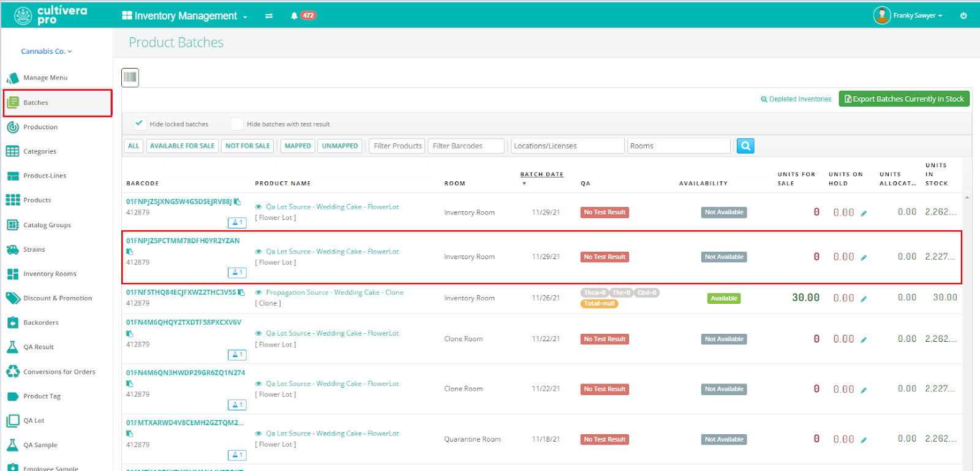Run the search with the magnifier button
Viewport: 980px width, 471px height.
pos(745,146)
